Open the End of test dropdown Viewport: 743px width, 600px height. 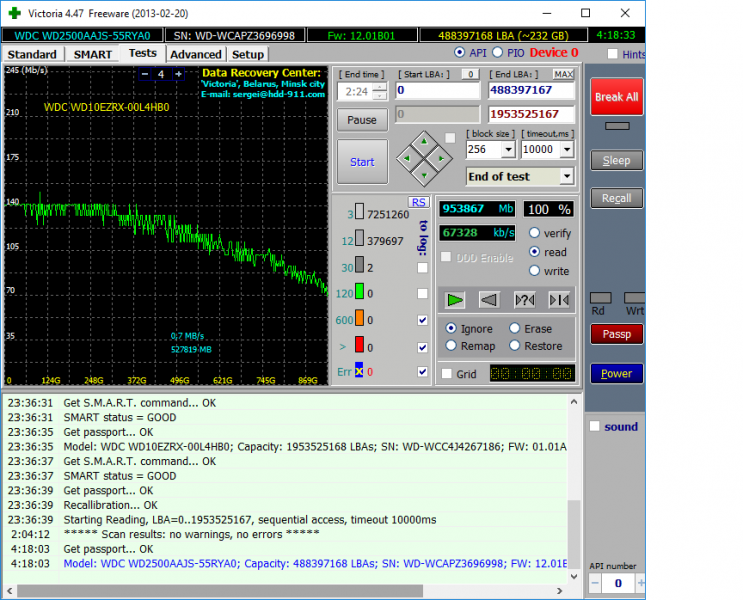click(x=567, y=176)
